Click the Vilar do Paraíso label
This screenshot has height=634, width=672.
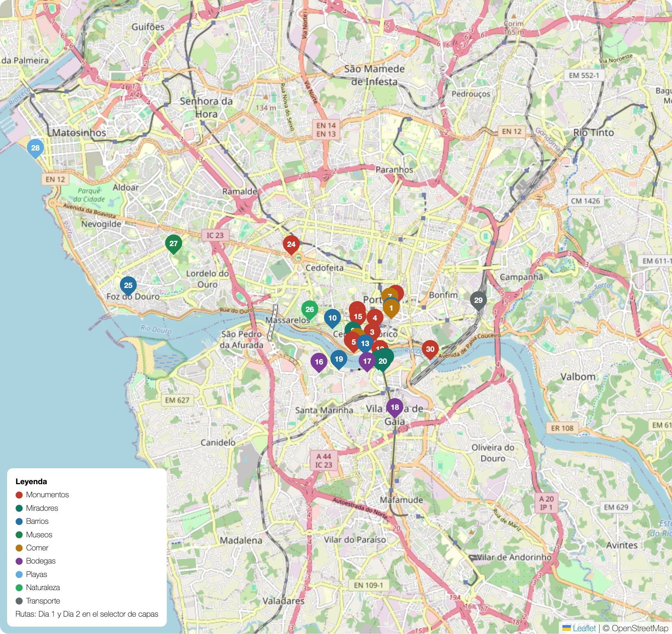355,540
